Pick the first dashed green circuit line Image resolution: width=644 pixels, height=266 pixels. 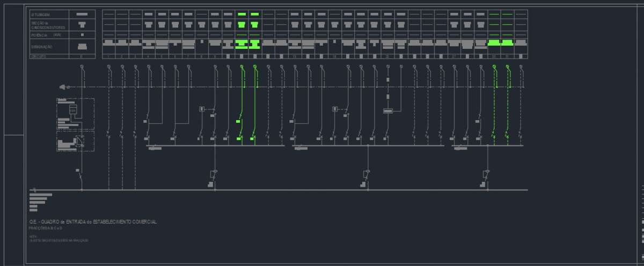(494, 105)
